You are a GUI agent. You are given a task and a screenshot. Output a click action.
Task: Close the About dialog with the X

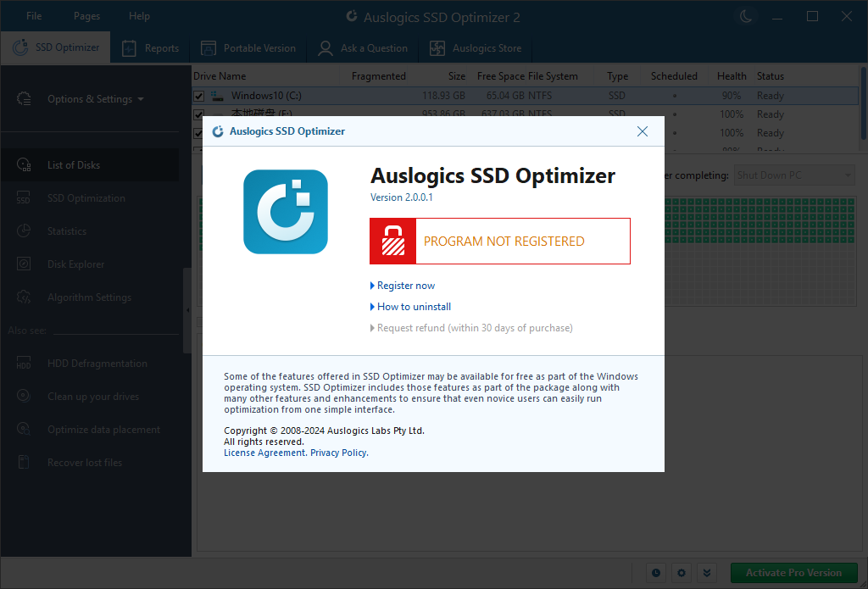coord(643,131)
